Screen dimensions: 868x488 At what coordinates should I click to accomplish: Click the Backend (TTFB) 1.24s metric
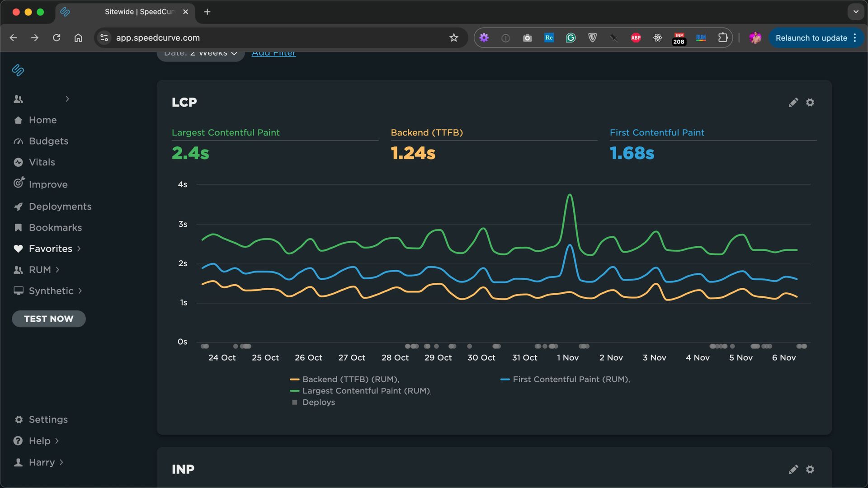[x=413, y=153]
